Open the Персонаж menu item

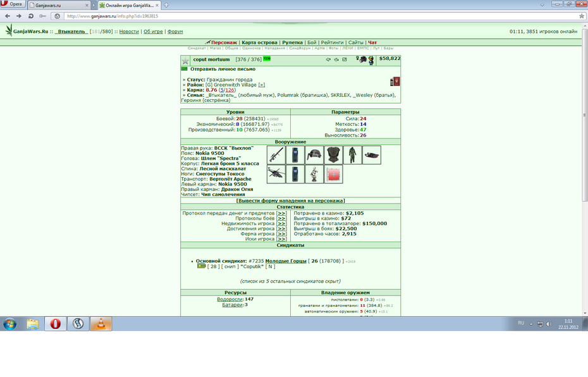tap(224, 42)
